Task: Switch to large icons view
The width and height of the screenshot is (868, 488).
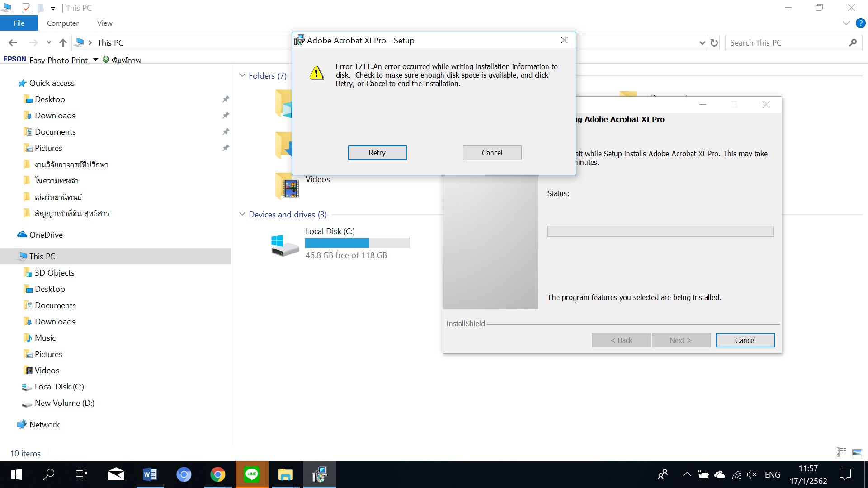Action: (x=857, y=452)
